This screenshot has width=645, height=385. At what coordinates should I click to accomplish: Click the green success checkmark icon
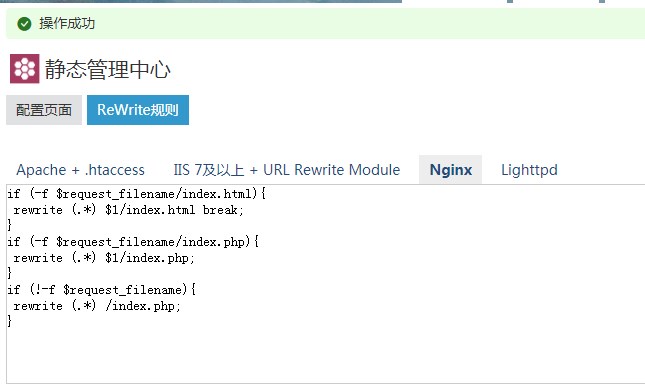click(24, 24)
